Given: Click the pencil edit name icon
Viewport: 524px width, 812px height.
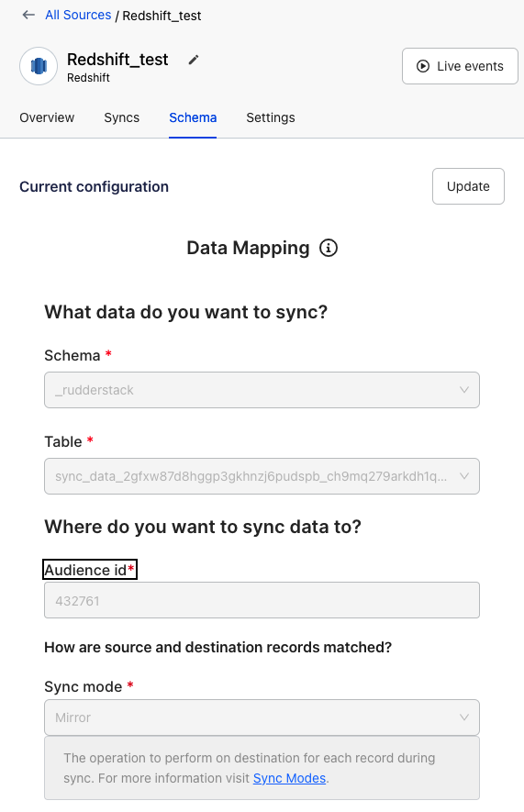Looking at the screenshot, I should click(x=193, y=60).
